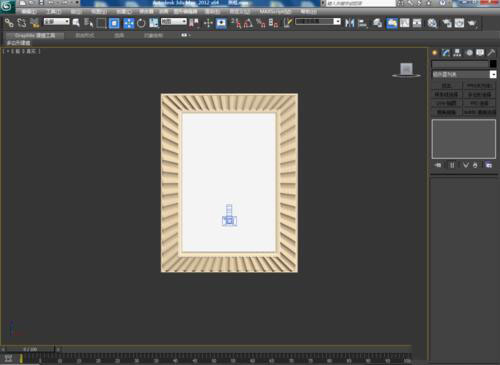Open the Render Setup dialog

click(447, 23)
